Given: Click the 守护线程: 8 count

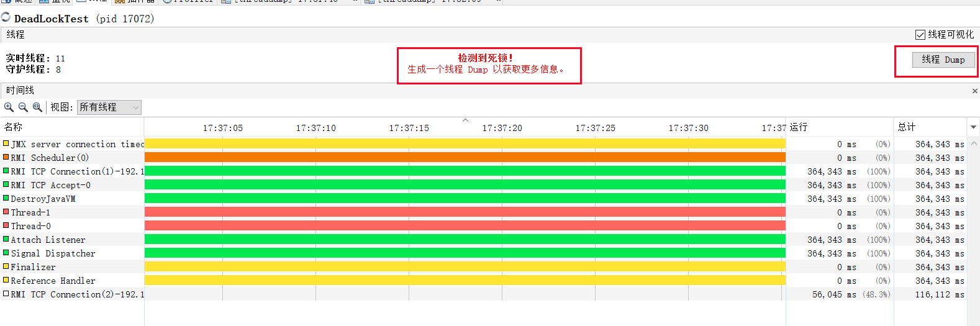Looking at the screenshot, I should 33,70.
